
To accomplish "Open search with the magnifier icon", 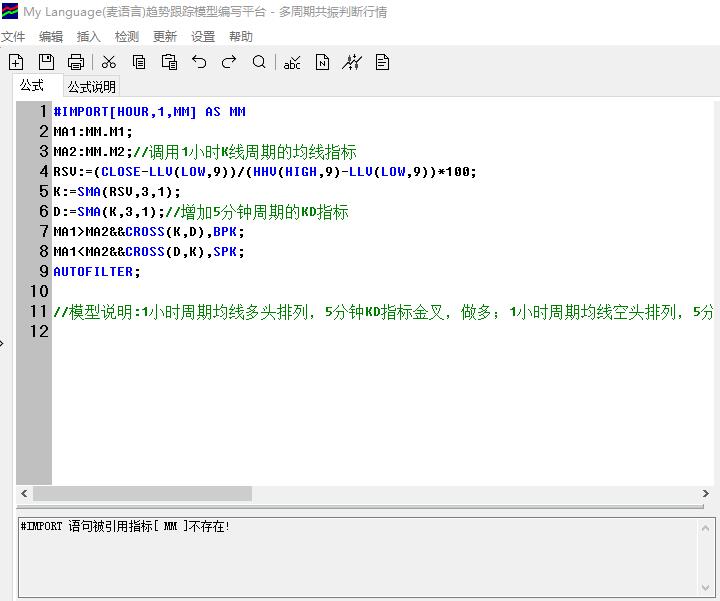I will [x=259, y=62].
